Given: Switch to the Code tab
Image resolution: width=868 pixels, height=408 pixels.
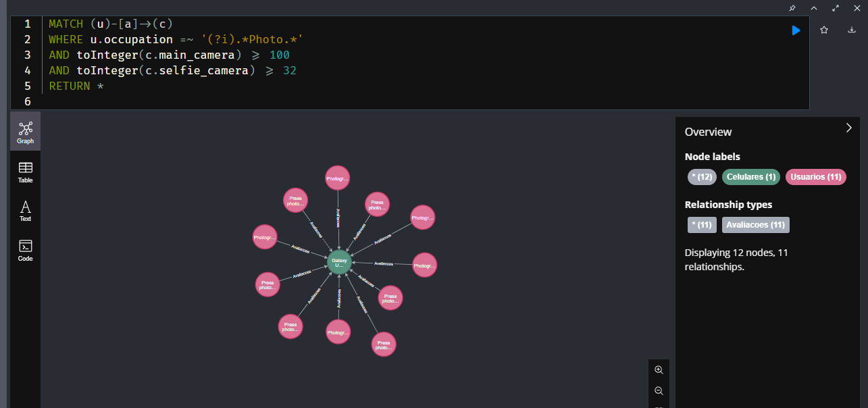Looking at the screenshot, I should [25, 250].
